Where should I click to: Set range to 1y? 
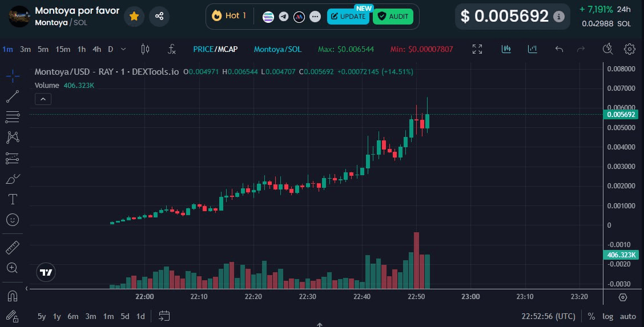(57, 316)
